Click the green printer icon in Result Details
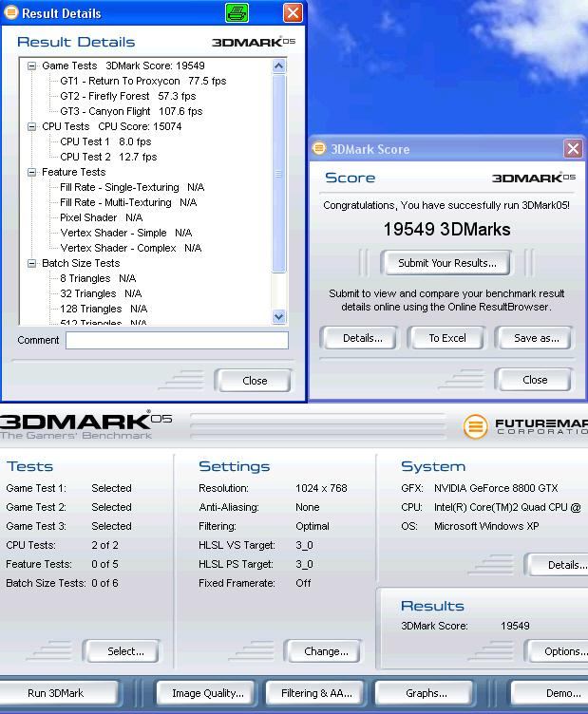 click(237, 12)
